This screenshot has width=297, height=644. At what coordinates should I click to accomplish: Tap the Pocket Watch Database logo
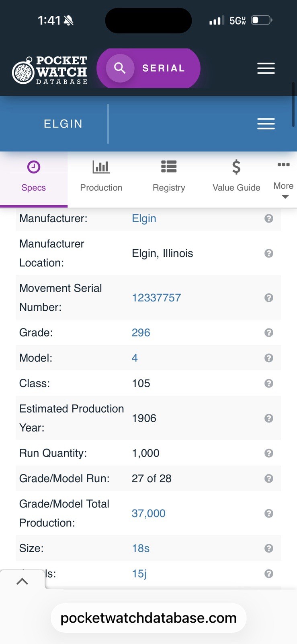click(x=50, y=70)
